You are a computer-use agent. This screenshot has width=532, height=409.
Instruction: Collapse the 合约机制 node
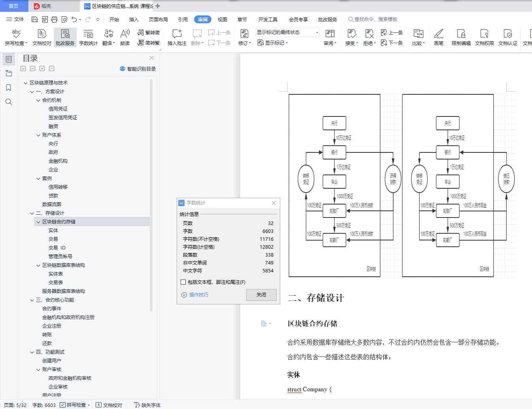click(38, 100)
